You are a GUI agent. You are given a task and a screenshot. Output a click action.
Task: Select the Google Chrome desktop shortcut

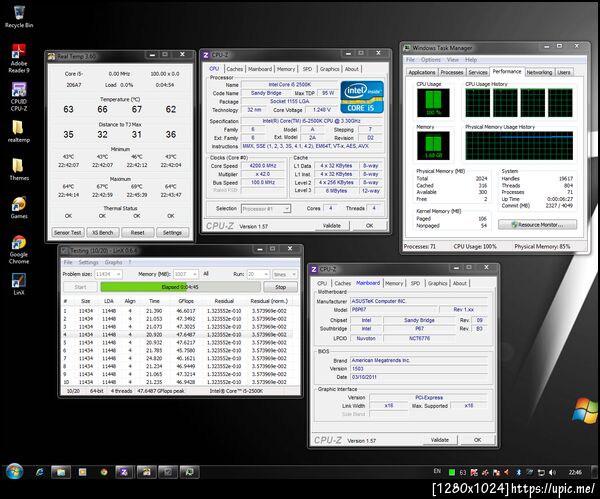pyautogui.click(x=19, y=250)
